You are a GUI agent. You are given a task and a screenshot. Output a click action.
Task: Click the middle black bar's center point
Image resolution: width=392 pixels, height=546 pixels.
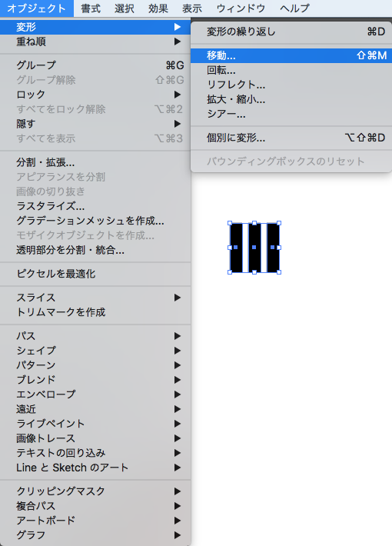point(254,247)
